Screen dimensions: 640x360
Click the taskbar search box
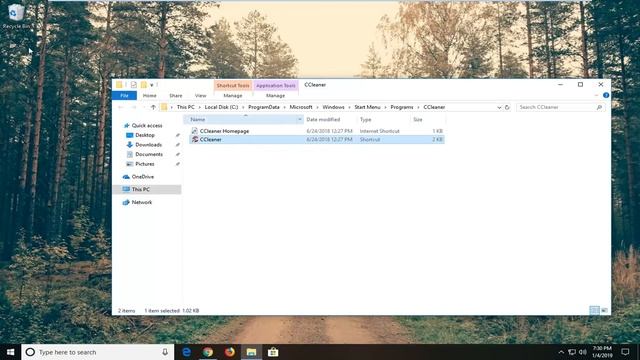tap(98, 352)
